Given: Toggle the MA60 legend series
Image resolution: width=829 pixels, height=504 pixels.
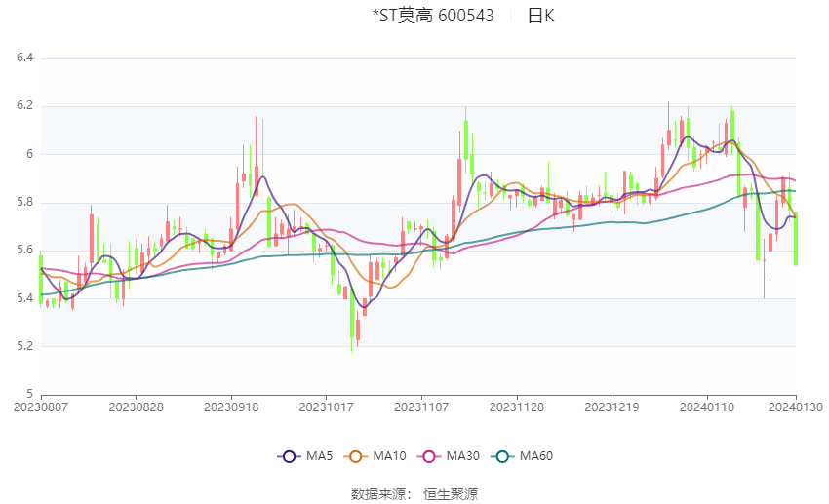Looking at the screenshot, I should click(x=522, y=456).
